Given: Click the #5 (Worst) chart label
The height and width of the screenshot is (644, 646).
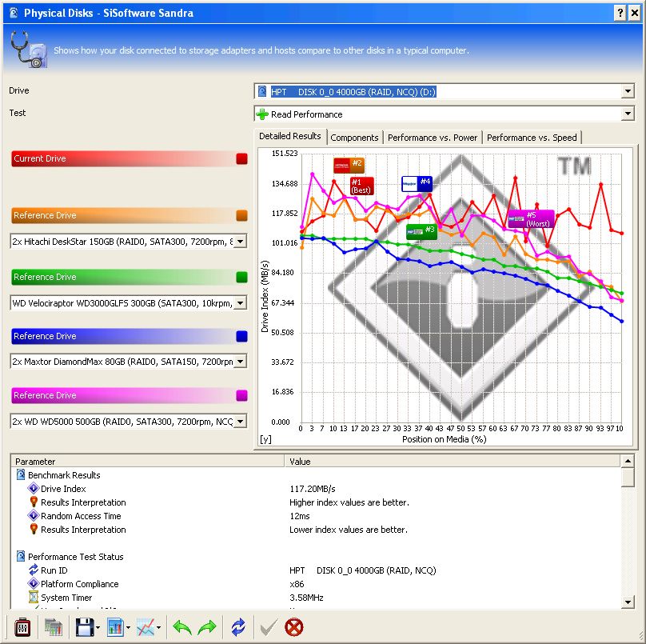Looking at the screenshot, I should pos(531,218).
